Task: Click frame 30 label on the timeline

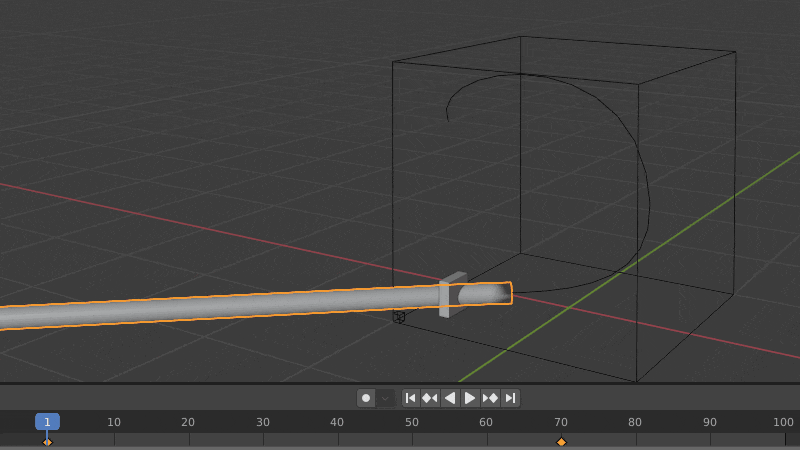Action: point(263,422)
